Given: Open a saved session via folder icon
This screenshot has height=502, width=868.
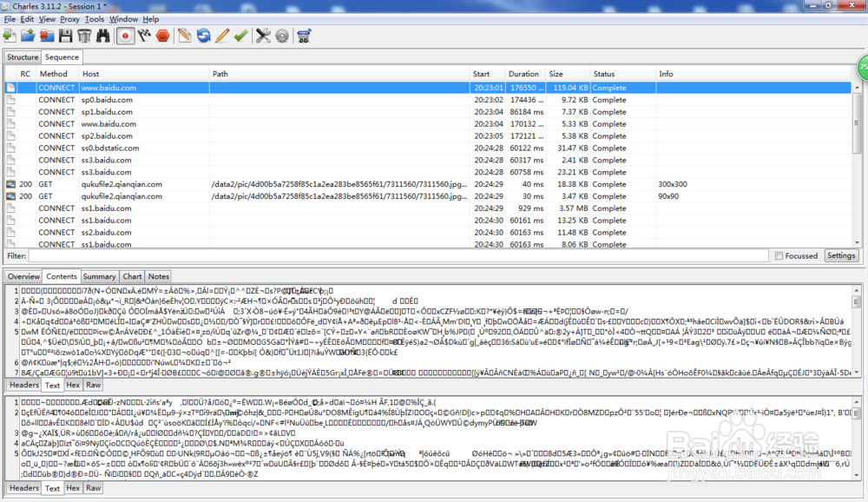Looking at the screenshot, I should pyautogui.click(x=28, y=36).
